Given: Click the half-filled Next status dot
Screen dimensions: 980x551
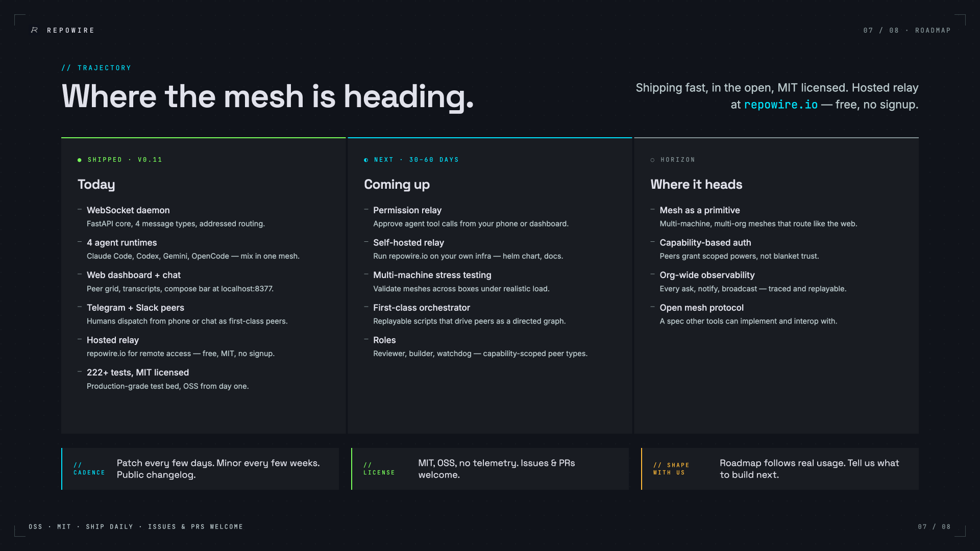Looking at the screenshot, I should (x=366, y=160).
